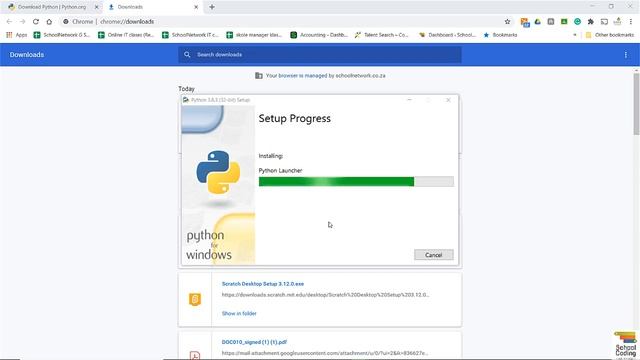The height and width of the screenshot is (360, 640).
Task: Click the managed browser building icon
Action: pyautogui.click(x=259, y=76)
